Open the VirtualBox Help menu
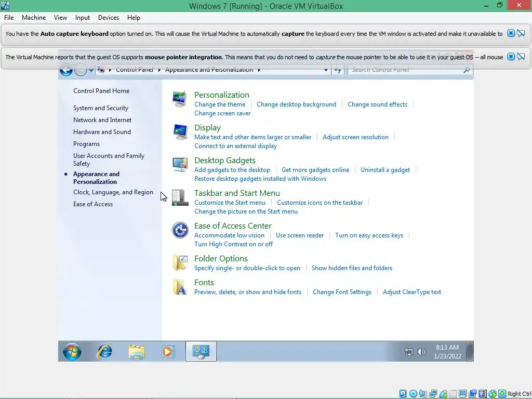The width and height of the screenshot is (532, 399). [134, 18]
